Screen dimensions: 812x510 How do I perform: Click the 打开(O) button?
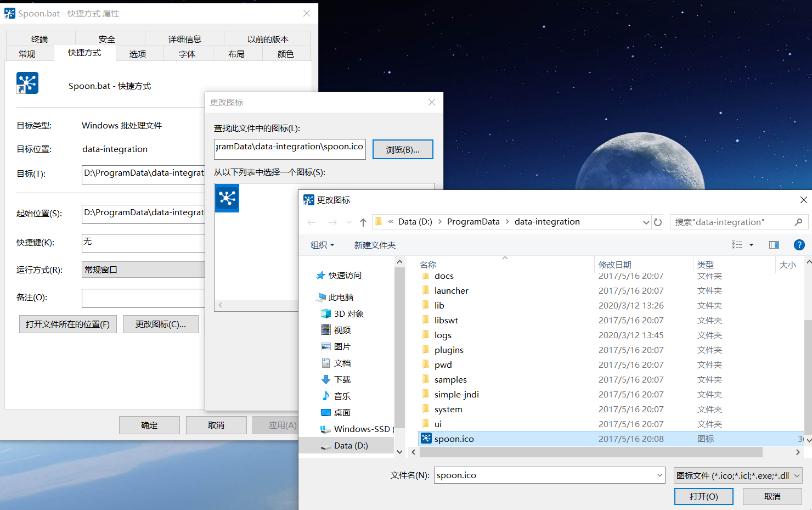(x=704, y=496)
